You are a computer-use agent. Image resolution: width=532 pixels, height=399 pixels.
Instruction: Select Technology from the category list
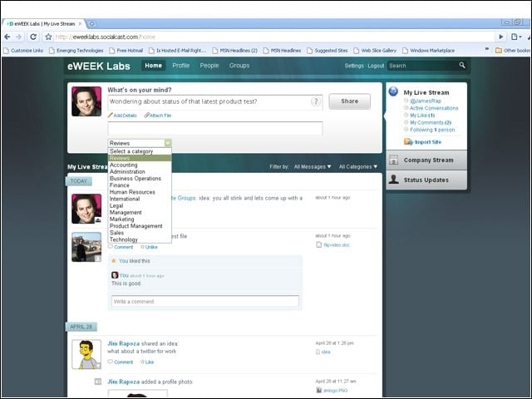[140, 239]
